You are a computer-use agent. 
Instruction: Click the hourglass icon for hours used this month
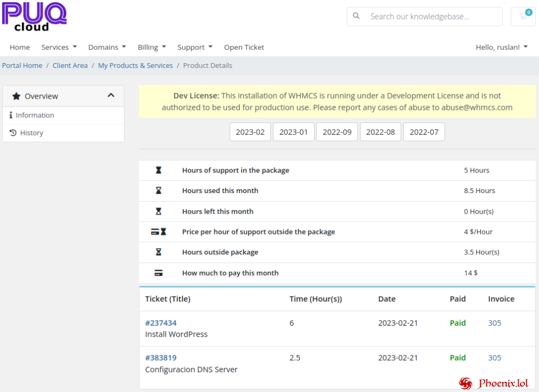[158, 190]
